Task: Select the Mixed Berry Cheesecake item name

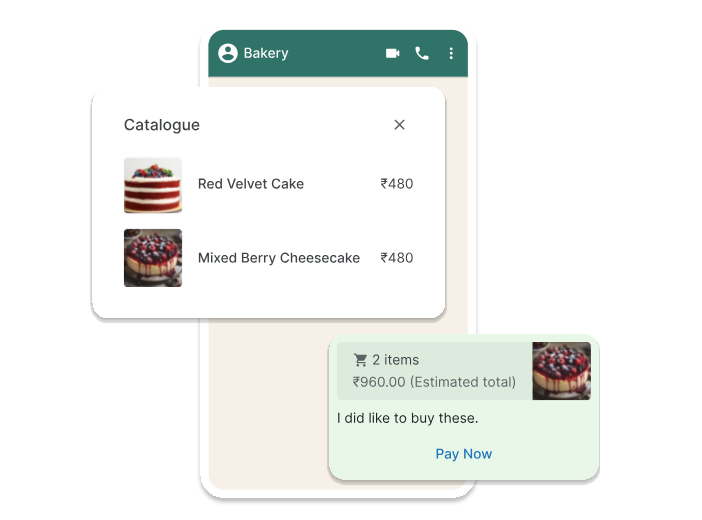Action: pos(279,258)
